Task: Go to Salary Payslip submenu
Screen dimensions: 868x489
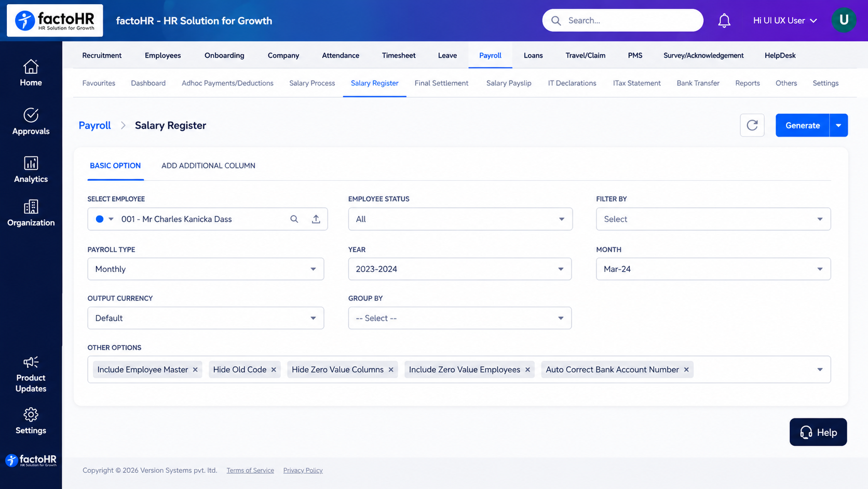Action: tap(509, 83)
